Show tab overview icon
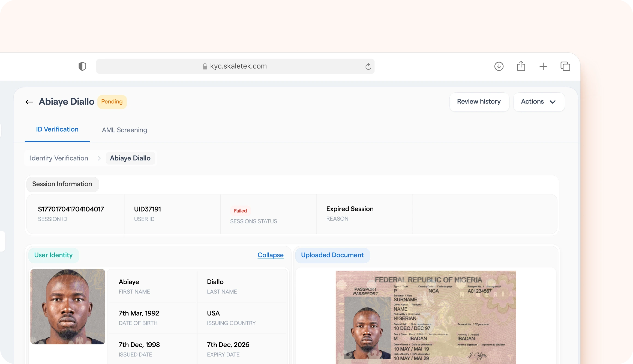The image size is (633, 364). point(565,66)
